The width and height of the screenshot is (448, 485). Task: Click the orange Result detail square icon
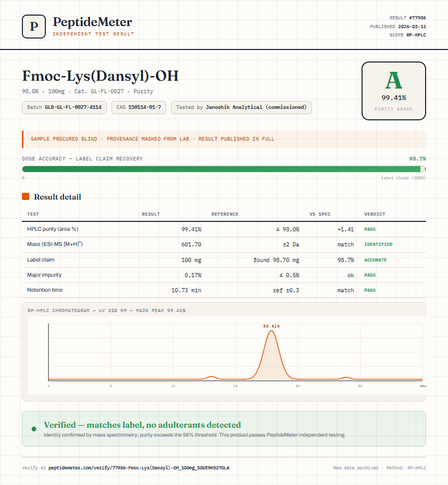click(26, 196)
